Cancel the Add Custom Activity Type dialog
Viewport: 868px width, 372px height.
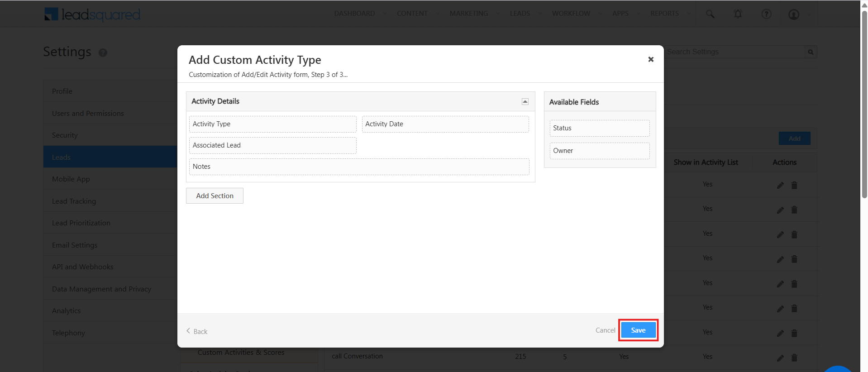605,330
